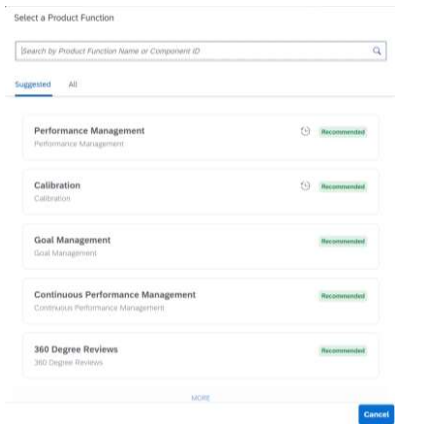Click Recommended badge on Goal Management
437x443 pixels.
coord(343,241)
